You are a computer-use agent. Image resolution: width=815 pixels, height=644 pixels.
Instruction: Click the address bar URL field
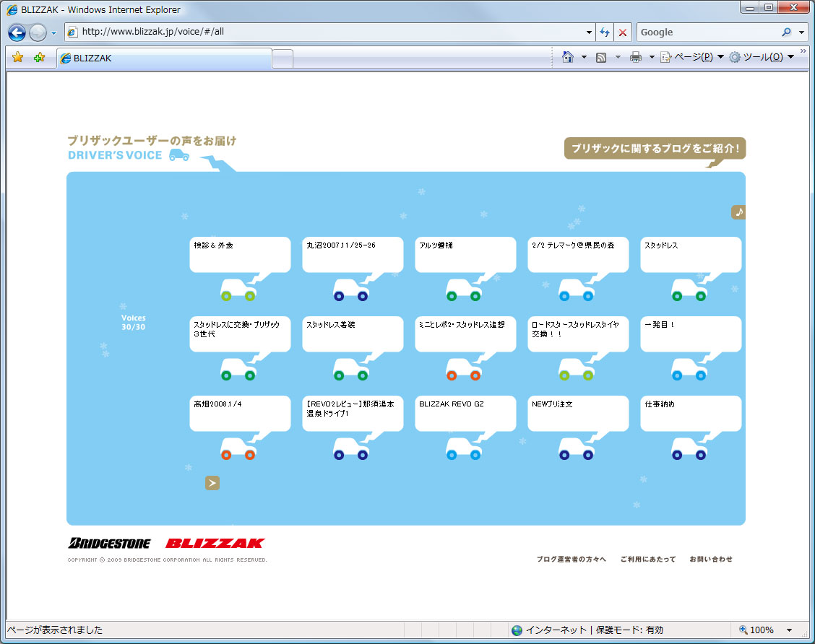(329, 32)
